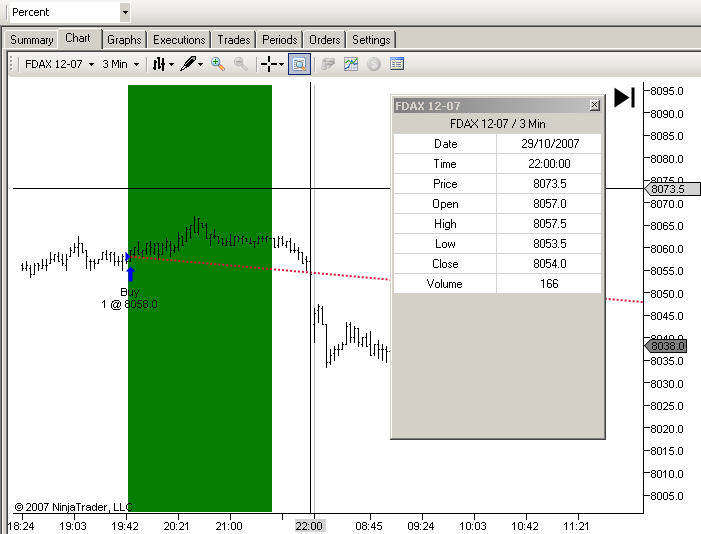Switch to the Summary tab
The height and width of the screenshot is (534, 701).
pos(31,40)
